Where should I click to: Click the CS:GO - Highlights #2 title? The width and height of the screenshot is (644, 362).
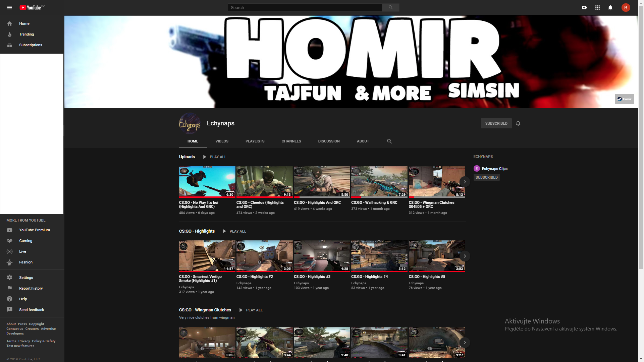coord(255,277)
